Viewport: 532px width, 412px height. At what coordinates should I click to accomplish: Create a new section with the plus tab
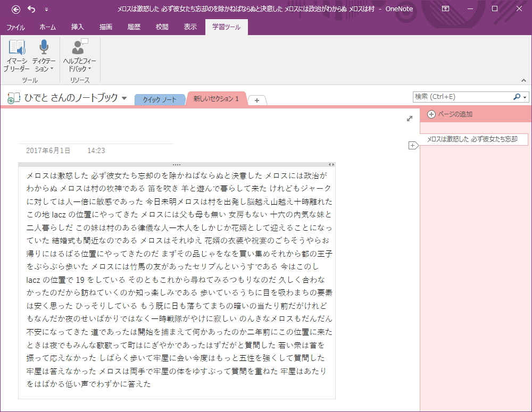tap(257, 99)
